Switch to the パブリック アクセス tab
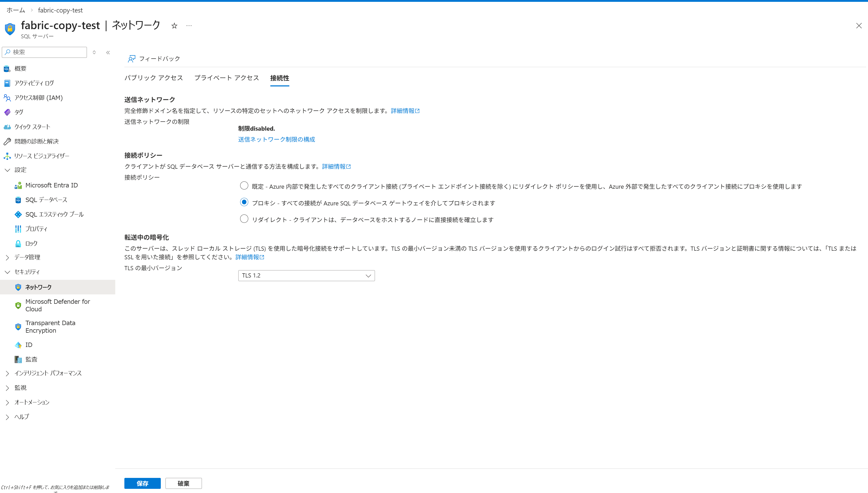Screen dimensions: 868x493 coord(154,78)
